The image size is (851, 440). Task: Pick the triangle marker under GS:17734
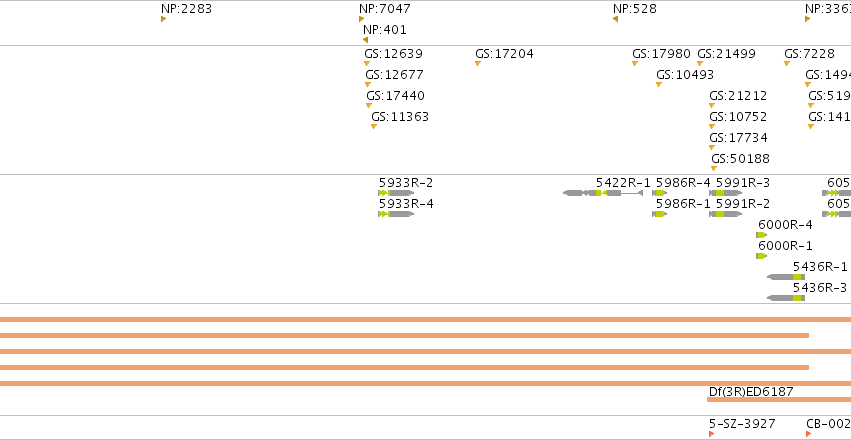pyautogui.click(x=712, y=148)
